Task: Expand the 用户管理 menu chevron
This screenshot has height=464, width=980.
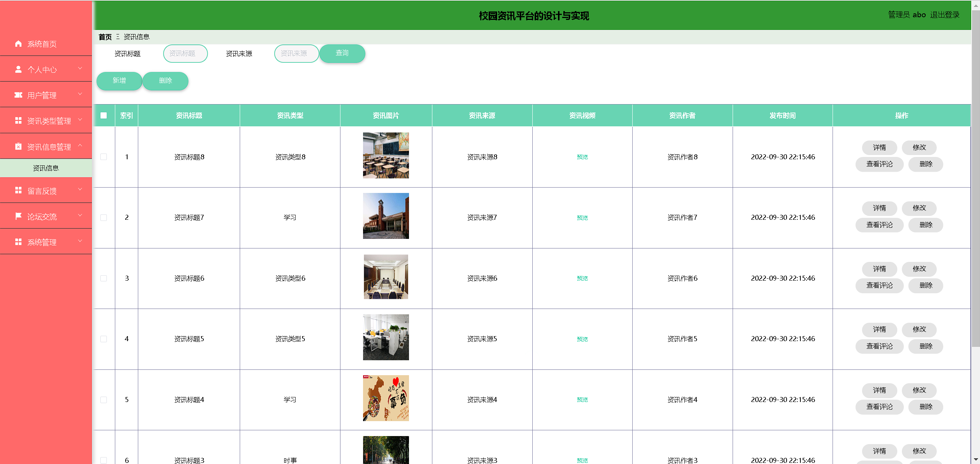Action: 80,94
